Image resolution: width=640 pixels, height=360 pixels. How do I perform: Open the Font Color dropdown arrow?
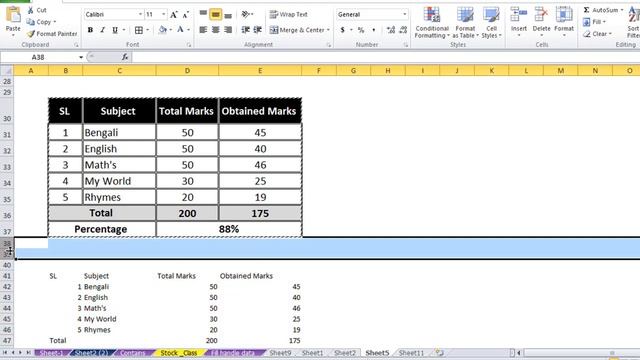[x=189, y=30]
